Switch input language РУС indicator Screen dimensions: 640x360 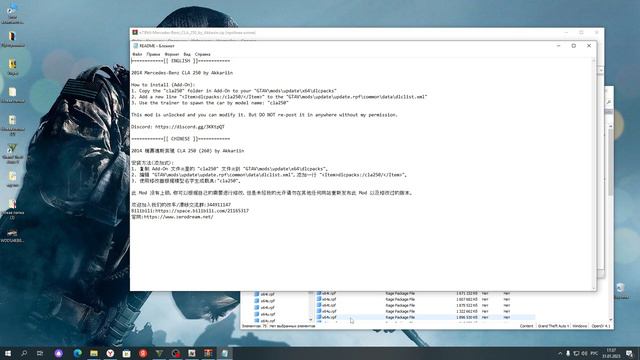click(594, 353)
